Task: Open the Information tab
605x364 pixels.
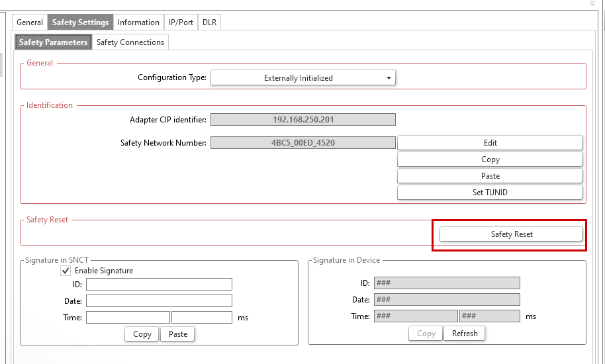Action: [x=138, y=23]
